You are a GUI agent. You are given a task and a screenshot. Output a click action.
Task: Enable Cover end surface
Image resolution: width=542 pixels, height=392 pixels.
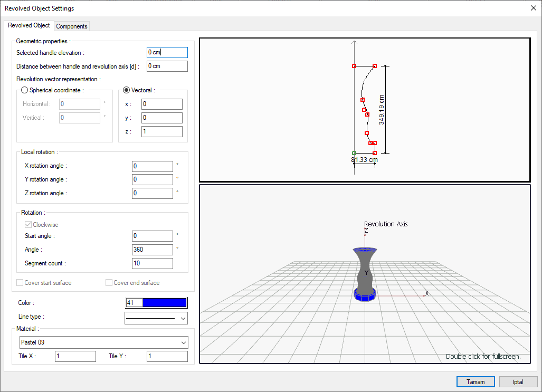pos(109,282)
